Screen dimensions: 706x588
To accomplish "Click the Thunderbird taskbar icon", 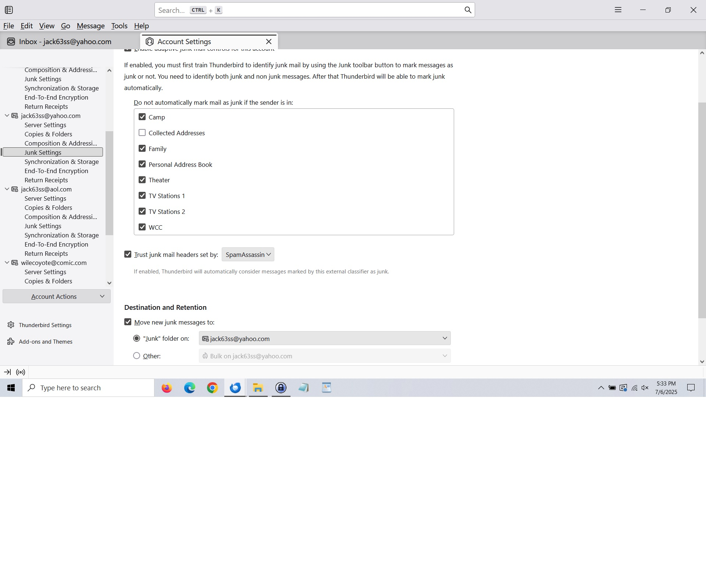I will pos(235,388).
